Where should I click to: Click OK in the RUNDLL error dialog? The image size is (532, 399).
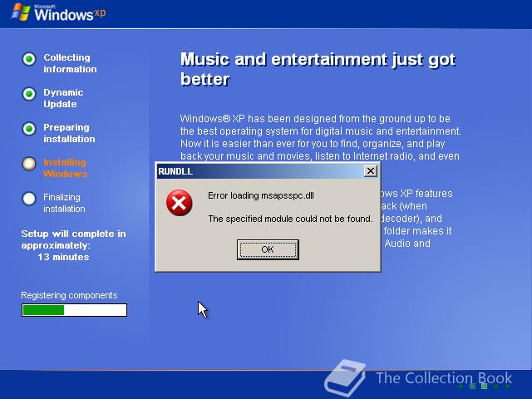tap(268, 249)
